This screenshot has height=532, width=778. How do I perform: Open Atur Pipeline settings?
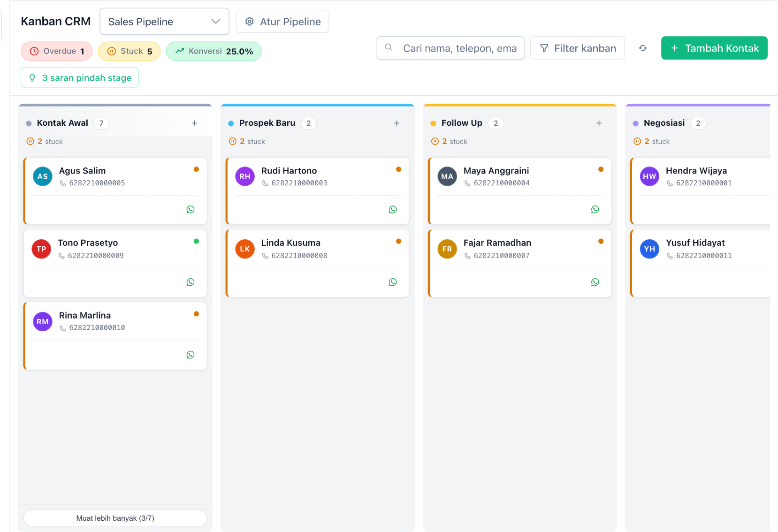click(282, 22)
